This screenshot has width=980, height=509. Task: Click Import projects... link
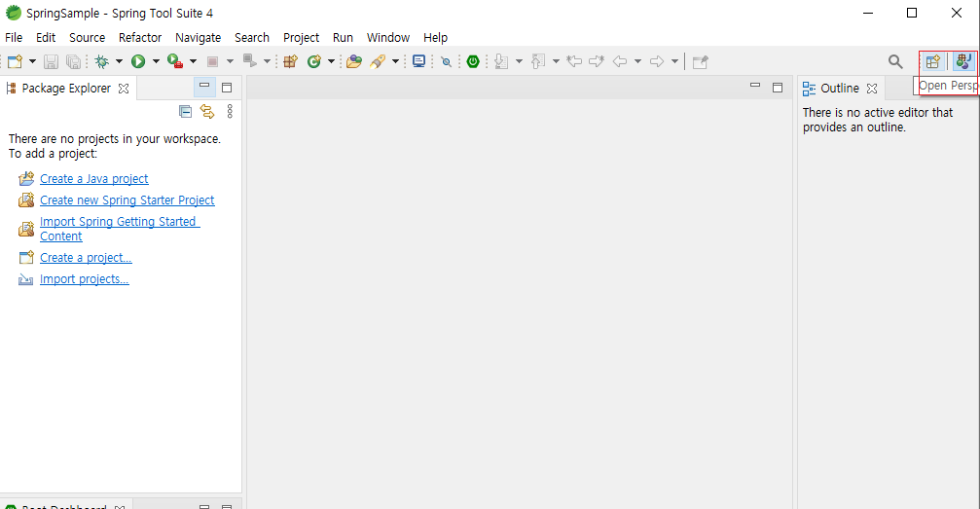point(84,279)
